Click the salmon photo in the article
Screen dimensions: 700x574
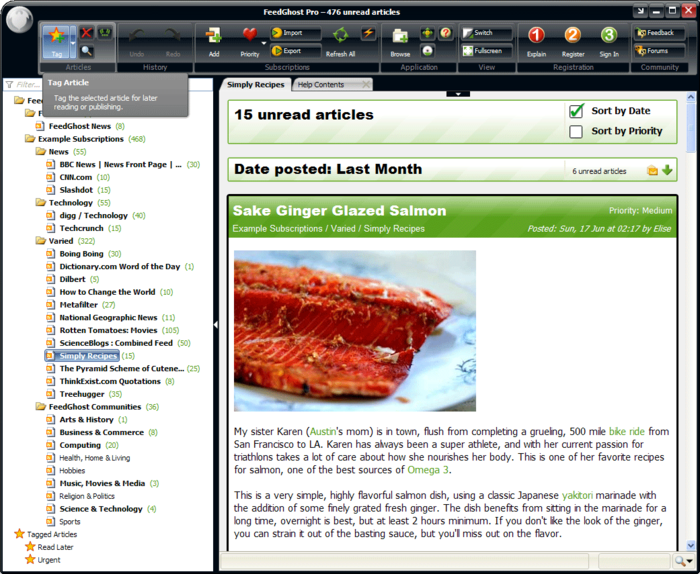tap(355, 331)
